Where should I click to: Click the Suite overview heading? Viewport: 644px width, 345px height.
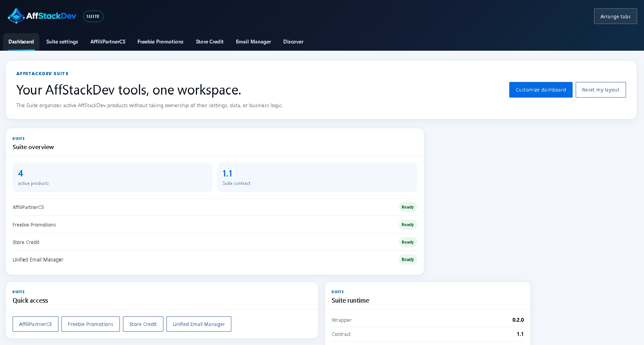(x=33, y=147)
